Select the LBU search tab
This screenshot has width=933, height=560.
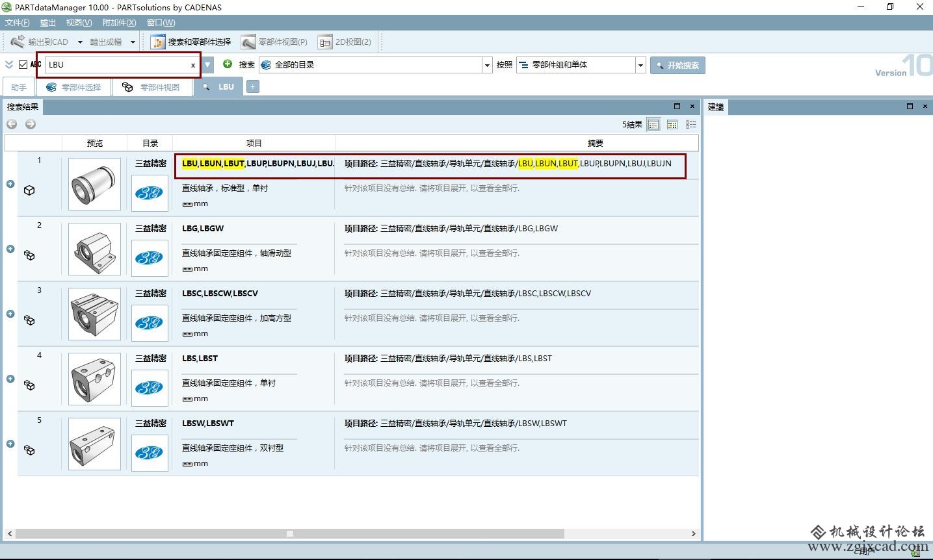pos(218,86)
